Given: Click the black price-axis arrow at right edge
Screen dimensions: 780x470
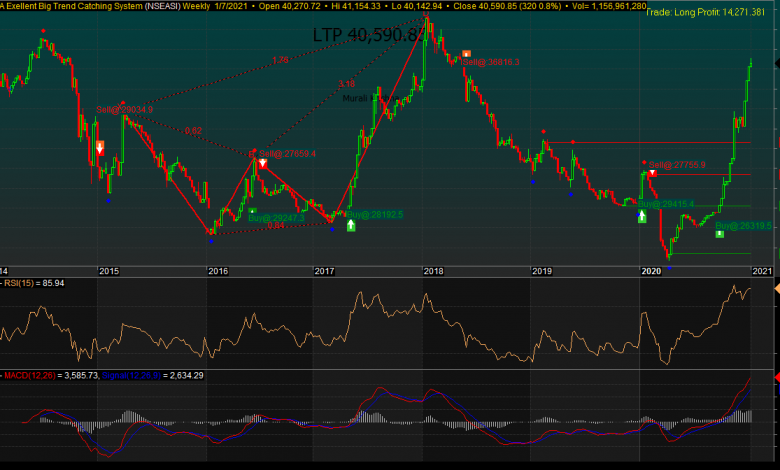Looking at the screenshot, I should click(x=777, y=63).
